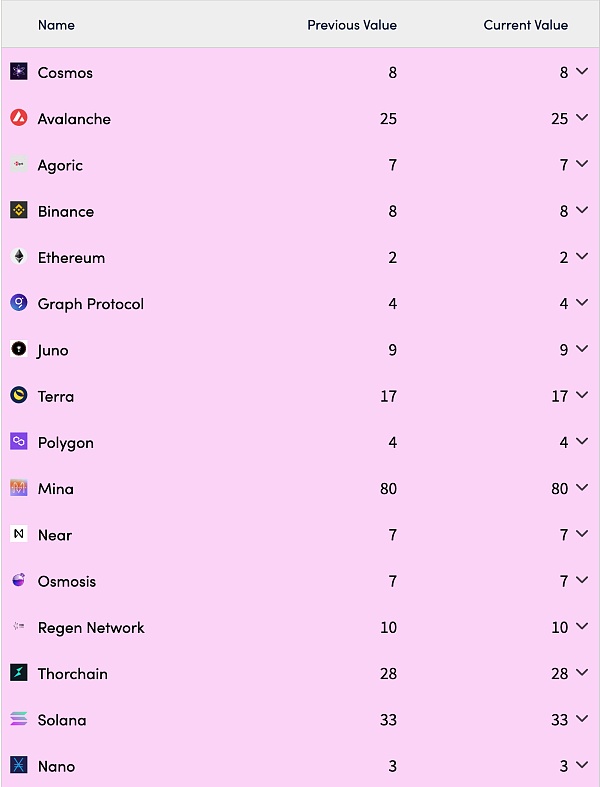Sort by the Name column header

click(56, 25)
